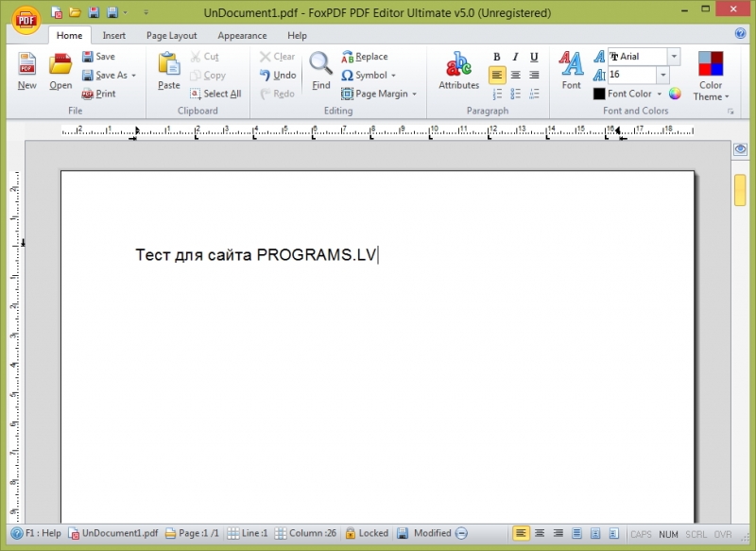Save the document from the ribbon
This screenshot has height=551, width=756.
(x=99, y=57)
